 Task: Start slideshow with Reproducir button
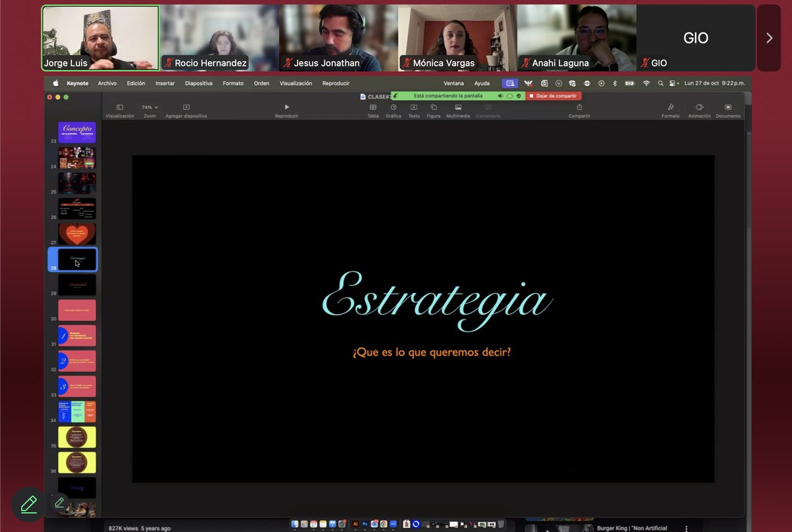pyautogui.click(x=286, y=107)
